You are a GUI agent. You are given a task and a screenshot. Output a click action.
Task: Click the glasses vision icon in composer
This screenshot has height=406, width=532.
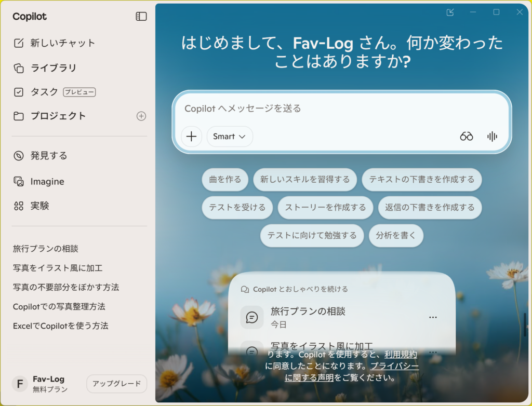[466, 137]
